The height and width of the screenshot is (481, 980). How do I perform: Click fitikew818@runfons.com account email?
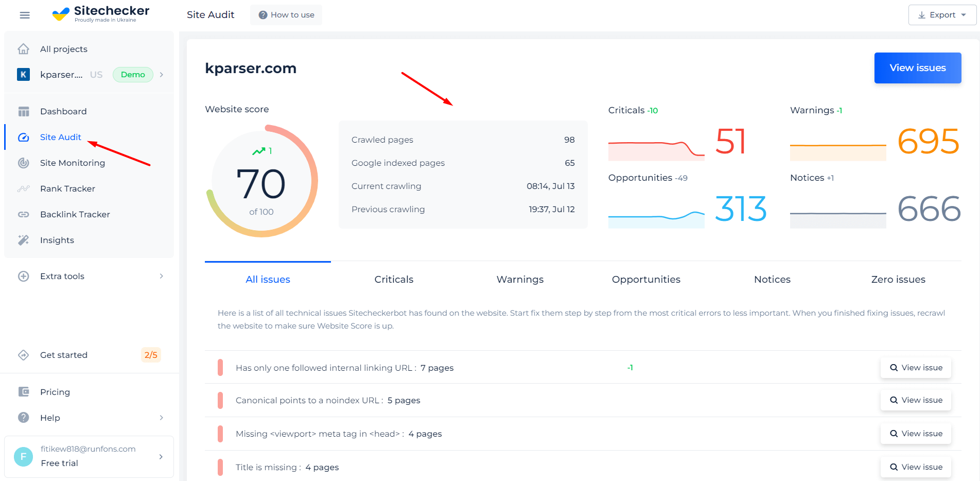(88, 449)
